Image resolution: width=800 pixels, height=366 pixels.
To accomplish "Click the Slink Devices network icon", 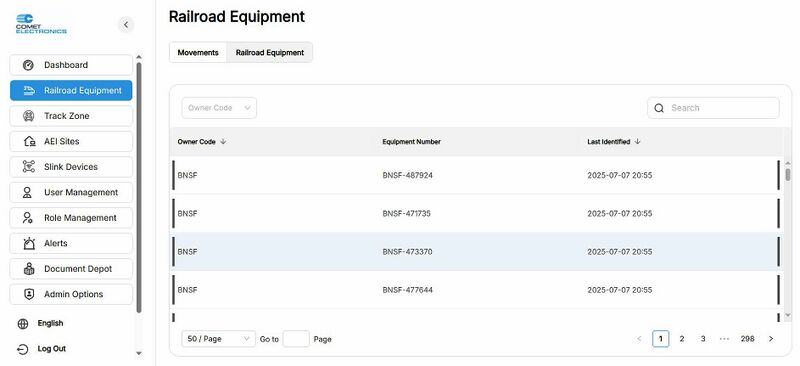I will click(29, 167).
